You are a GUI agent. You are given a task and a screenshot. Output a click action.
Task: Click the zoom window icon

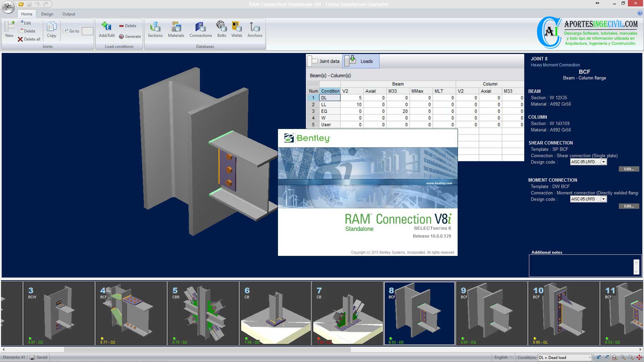(x=615, y=357)
